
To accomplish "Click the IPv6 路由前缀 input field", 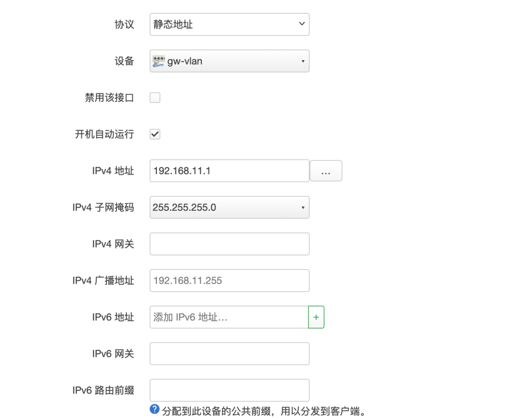I will pyautogui.click(x=229, y=390).
